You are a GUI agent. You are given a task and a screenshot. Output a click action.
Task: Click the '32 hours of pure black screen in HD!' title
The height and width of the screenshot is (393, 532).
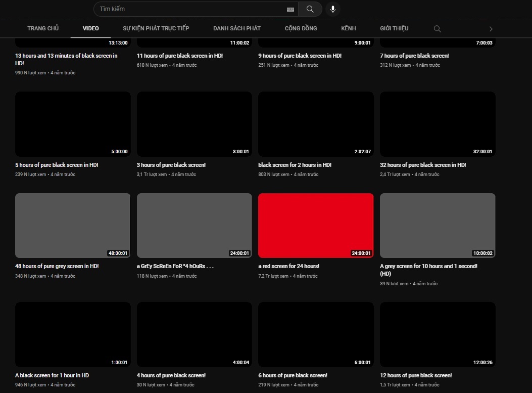point(423,165)
